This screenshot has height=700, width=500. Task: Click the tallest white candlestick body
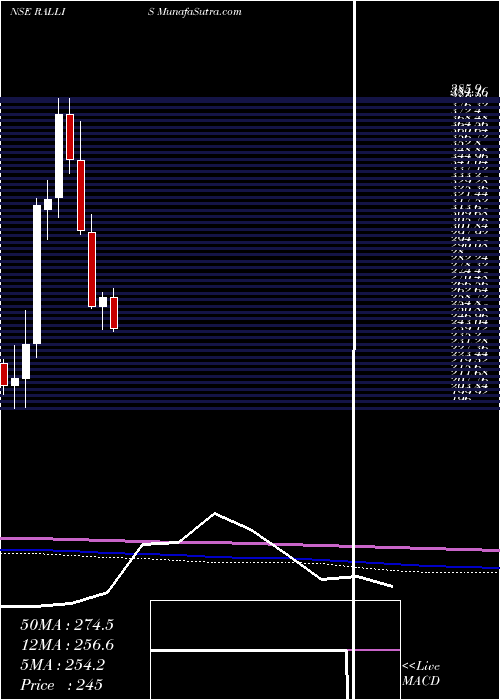tap(37, 275)
